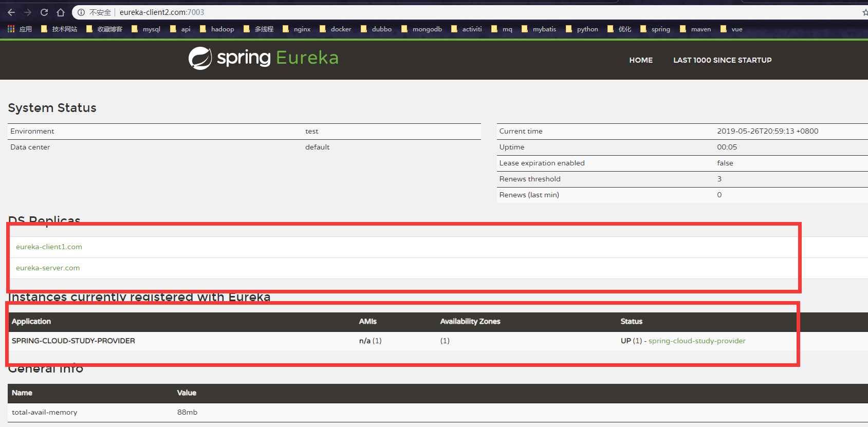The image size is (868, 427).
Task: Reload the page with refresh icon
Action: click(44, 12)
